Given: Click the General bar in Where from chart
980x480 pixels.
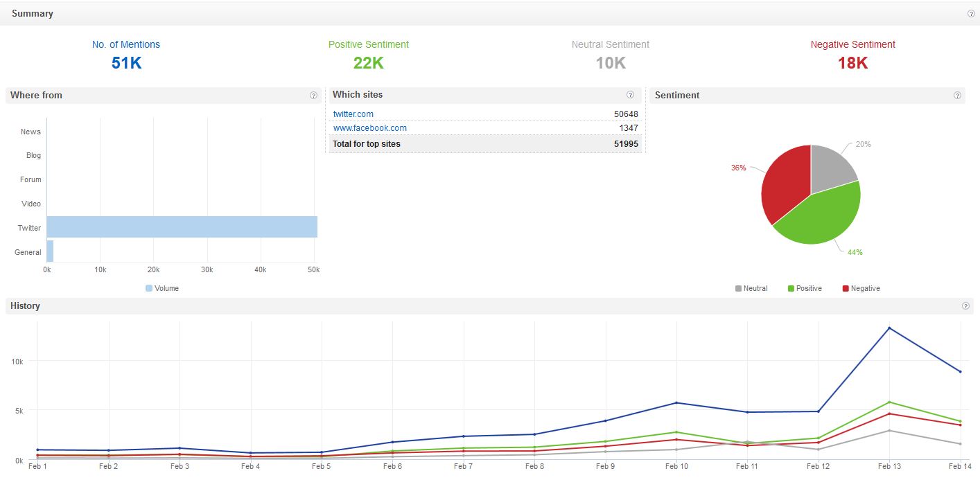Looking at the screenshot, I should pos(50,251).
